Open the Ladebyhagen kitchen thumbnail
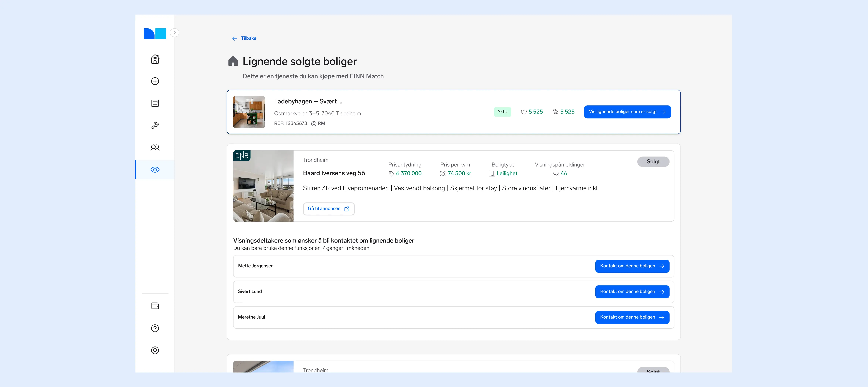The height and width of the screenshot is (387, 868). [249, 112]
